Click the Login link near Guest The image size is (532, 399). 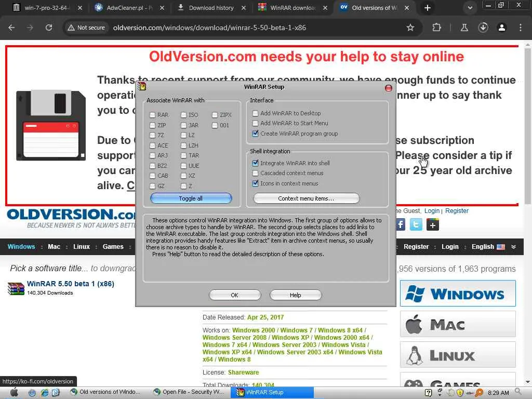[x=432, y=211]
